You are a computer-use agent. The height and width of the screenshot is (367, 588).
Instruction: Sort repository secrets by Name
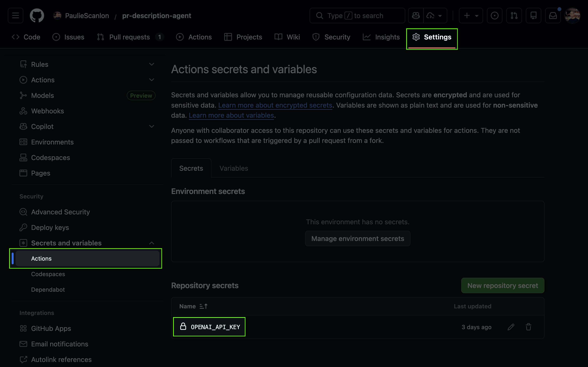[x=193, y=306]
